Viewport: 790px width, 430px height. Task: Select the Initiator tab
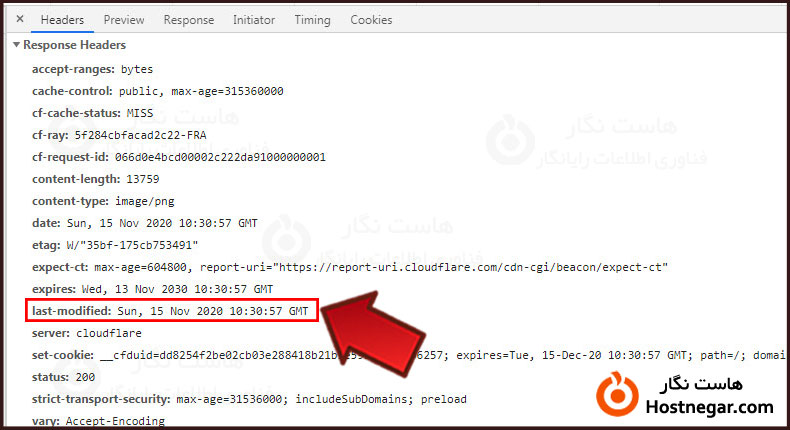253,20
